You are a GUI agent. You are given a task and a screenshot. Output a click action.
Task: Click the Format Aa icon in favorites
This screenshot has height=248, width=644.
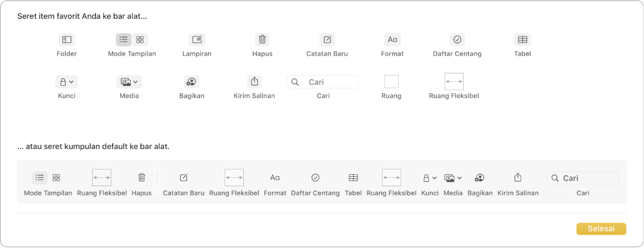[392, 39]
